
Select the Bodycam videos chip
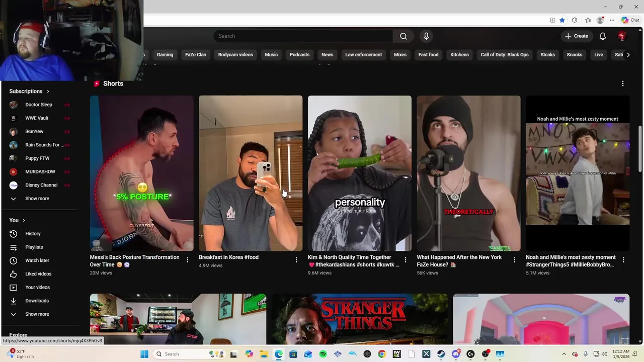pyautogui.click(x=235, y=55)
